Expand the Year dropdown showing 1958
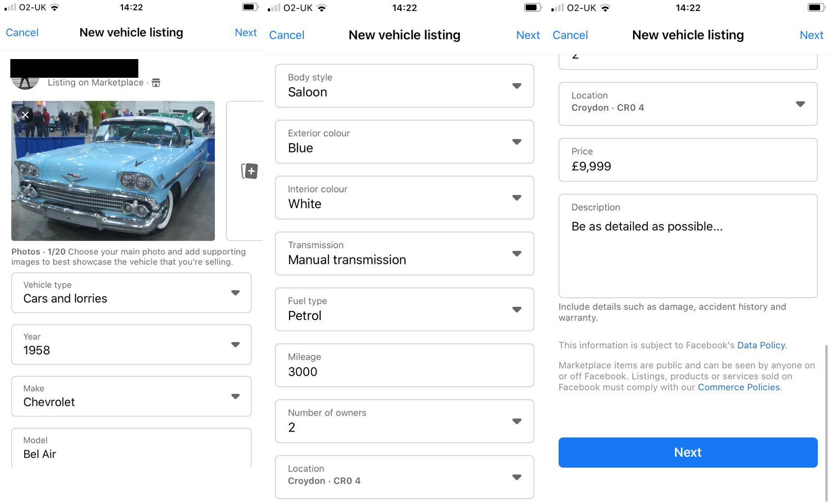This screenshot has width=830, height=504. [x=131, y=345]
